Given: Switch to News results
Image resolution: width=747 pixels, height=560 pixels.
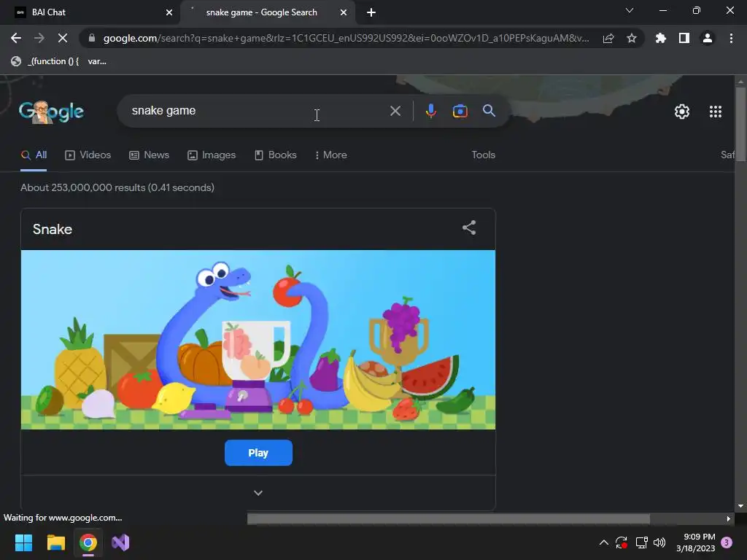Looking at the screenshot, I should (150, 155).
